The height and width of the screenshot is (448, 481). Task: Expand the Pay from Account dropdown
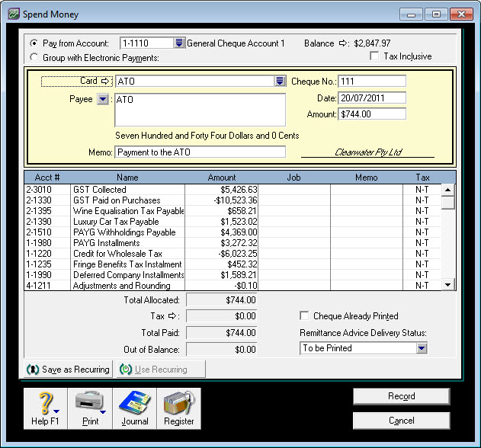[179, 43]
